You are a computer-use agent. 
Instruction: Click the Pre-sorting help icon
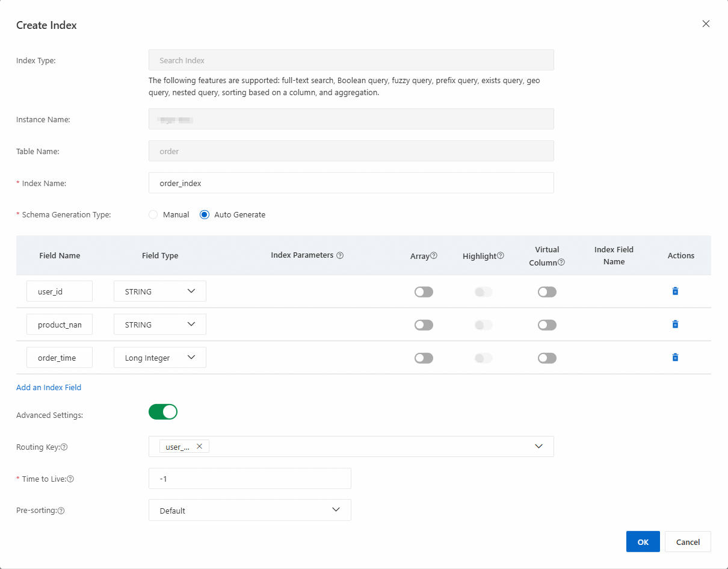pyautogui.click(x=61, y=511)
